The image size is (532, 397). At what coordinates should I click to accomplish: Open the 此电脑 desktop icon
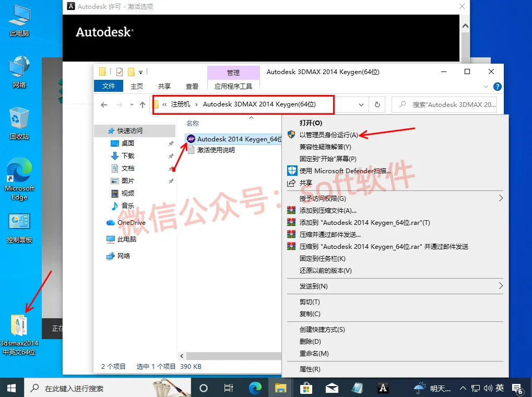(x=19, y=21)
